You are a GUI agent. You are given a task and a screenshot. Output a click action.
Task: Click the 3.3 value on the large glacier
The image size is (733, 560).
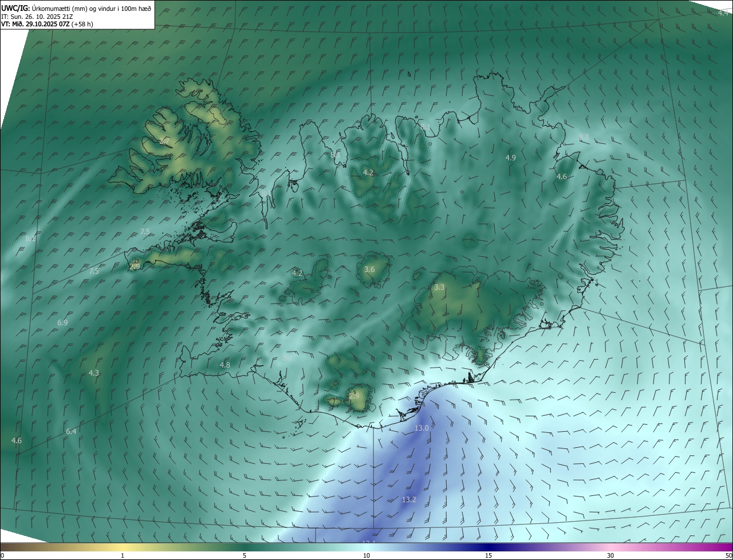tap(439, 287)
